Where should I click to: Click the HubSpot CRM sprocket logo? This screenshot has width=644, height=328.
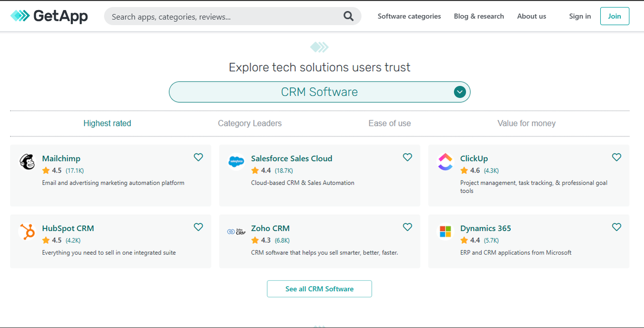(x=27, y=231)
